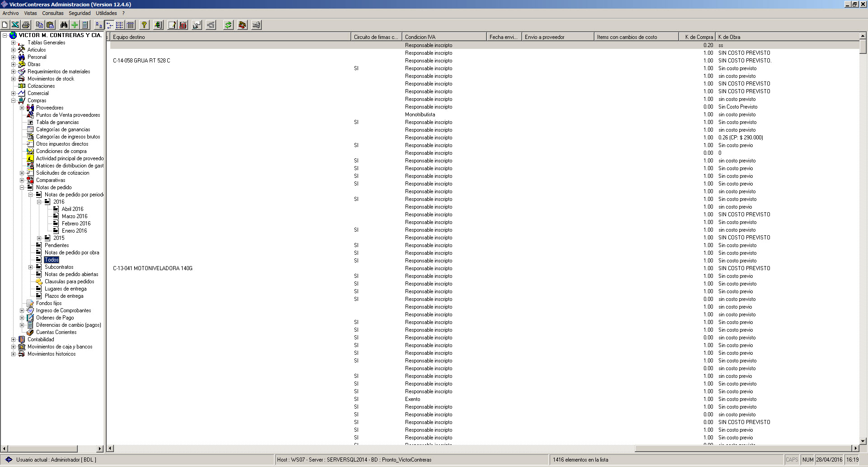The image size is (868, 467).
Task: Collapse the Compras tree node
Action: tap(13, 100)
